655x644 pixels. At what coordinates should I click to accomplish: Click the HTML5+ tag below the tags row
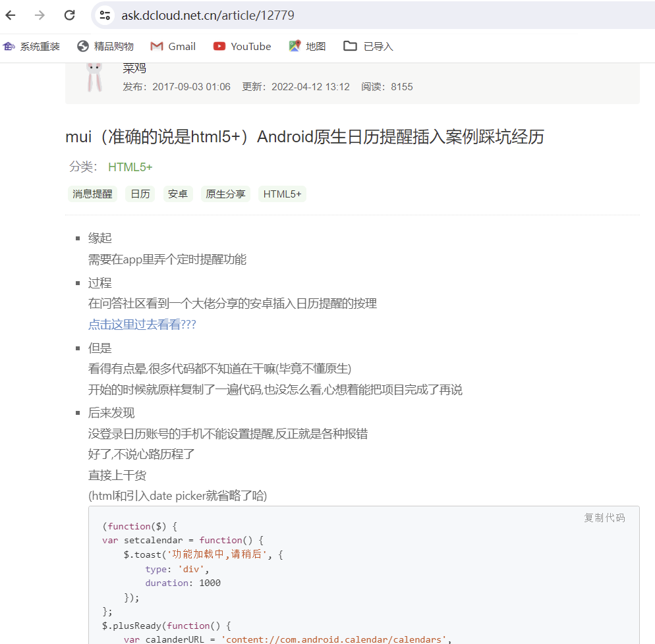pyautogui.click(x=282, y=194)
